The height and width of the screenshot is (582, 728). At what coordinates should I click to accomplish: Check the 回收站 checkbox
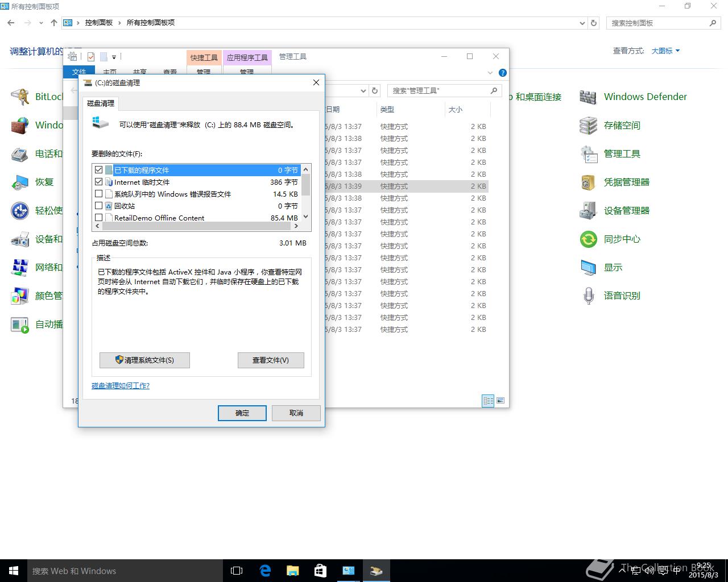click(99, 206)
